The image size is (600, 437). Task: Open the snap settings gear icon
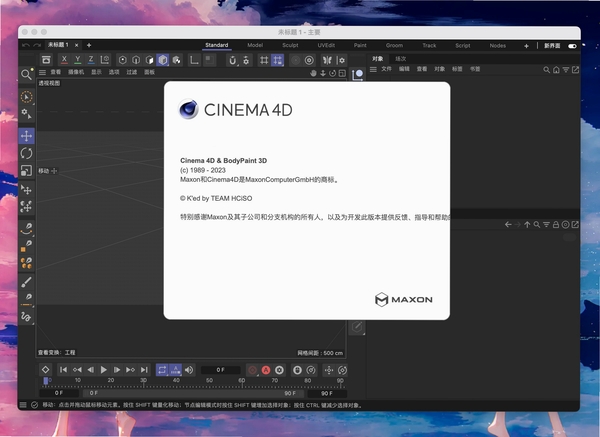pos(246,60)
